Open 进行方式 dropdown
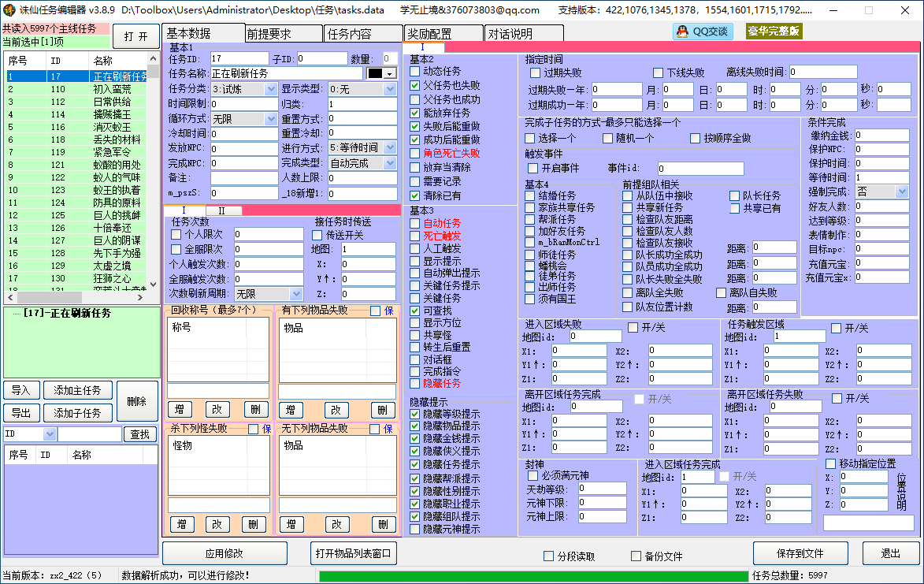The height and width of the screenshot is (584, 924). 390,148
